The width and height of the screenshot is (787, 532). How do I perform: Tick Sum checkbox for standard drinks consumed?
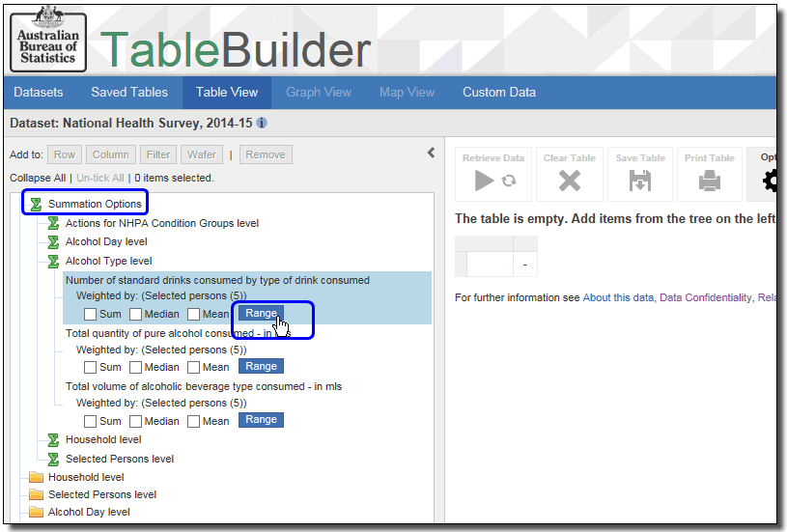[90, 314]
